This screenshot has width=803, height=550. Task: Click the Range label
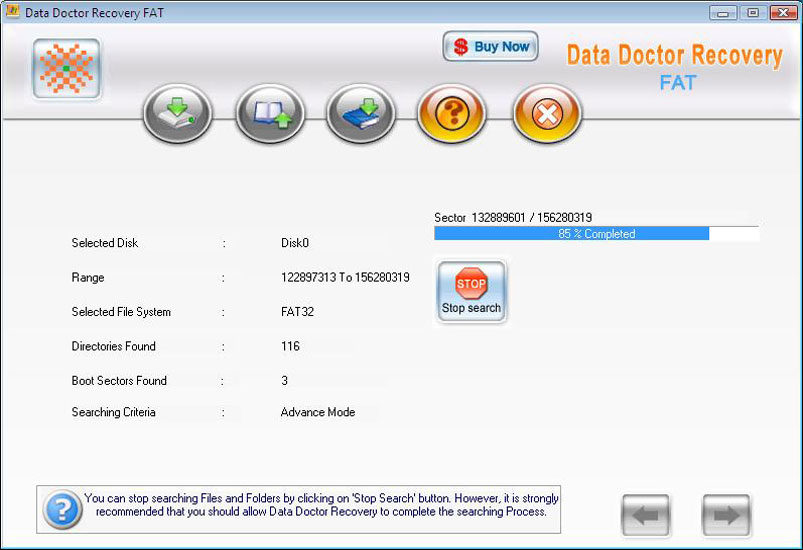pos(88,278)
